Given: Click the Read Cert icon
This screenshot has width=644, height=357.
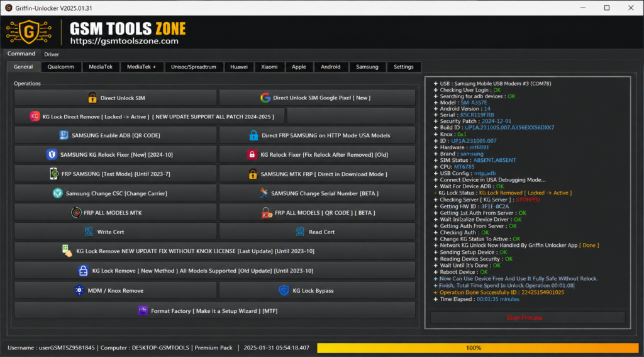Looking at the screenshot, I should [x=300, y=232].
